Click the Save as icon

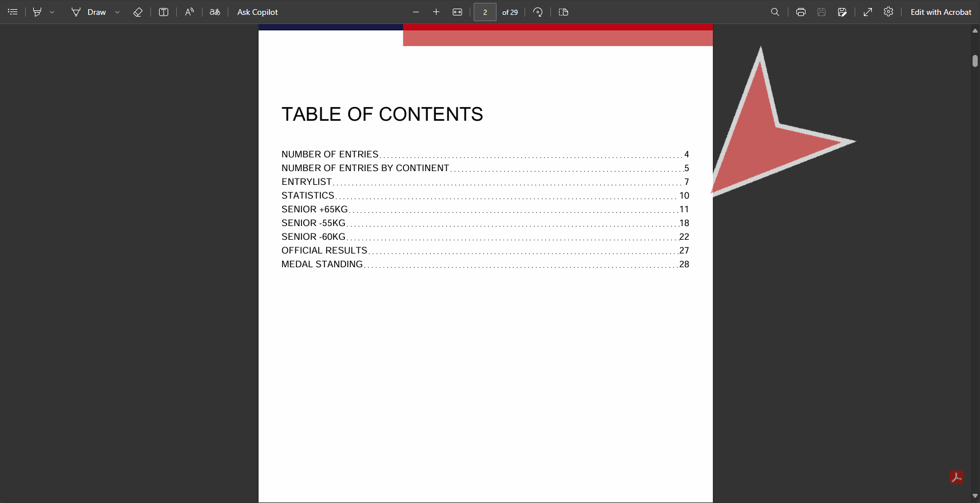(842, 12)
